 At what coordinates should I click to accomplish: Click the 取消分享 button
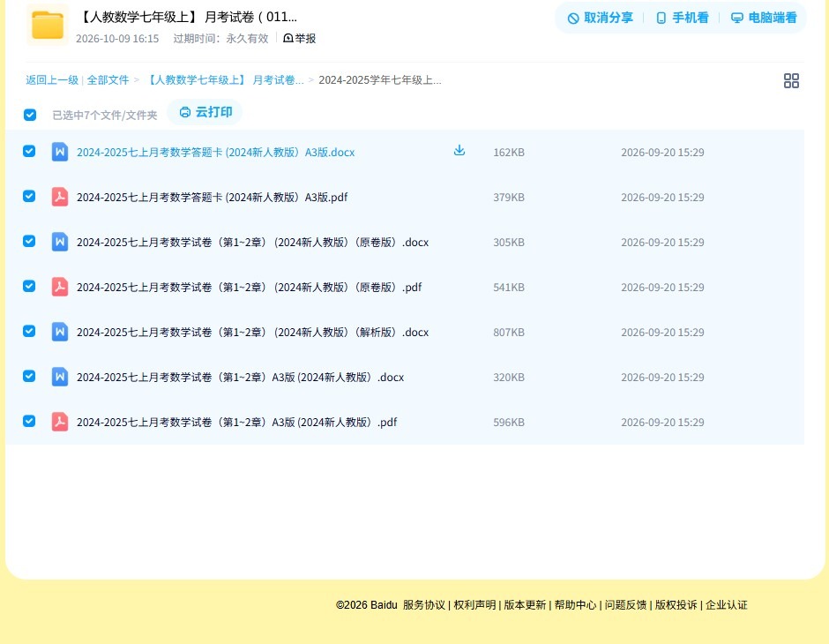[600, 18]
